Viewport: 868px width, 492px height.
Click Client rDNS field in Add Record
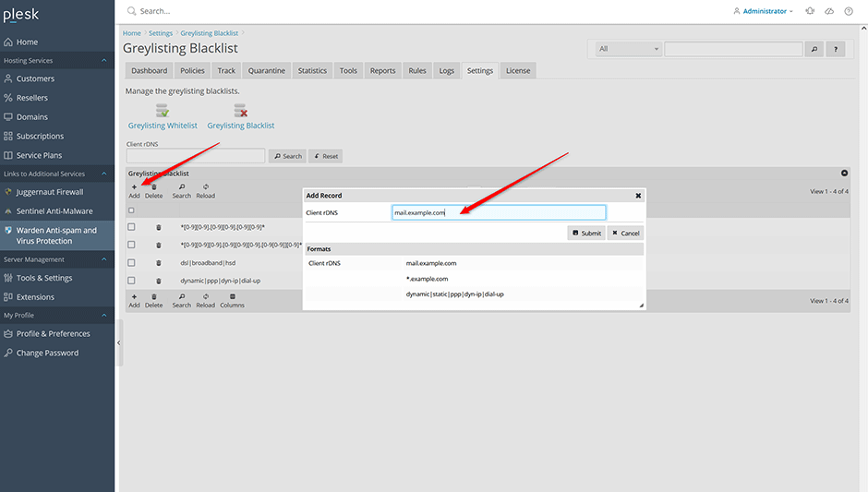(x=499, y=212)
